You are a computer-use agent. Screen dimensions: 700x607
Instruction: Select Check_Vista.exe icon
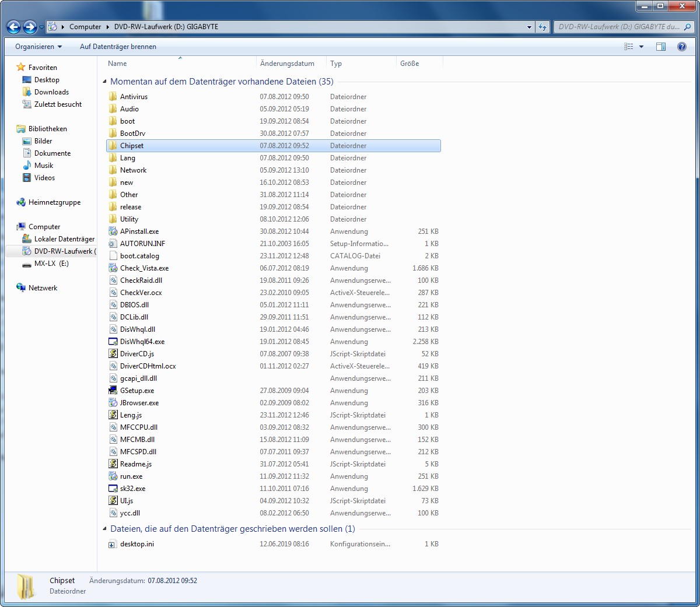(113, 268)
